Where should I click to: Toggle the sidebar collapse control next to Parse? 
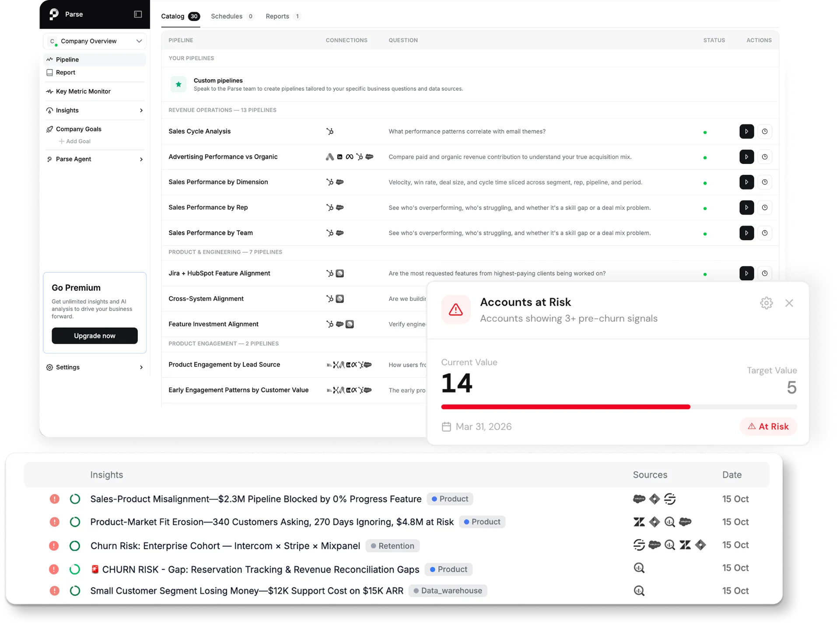point(137,14)
